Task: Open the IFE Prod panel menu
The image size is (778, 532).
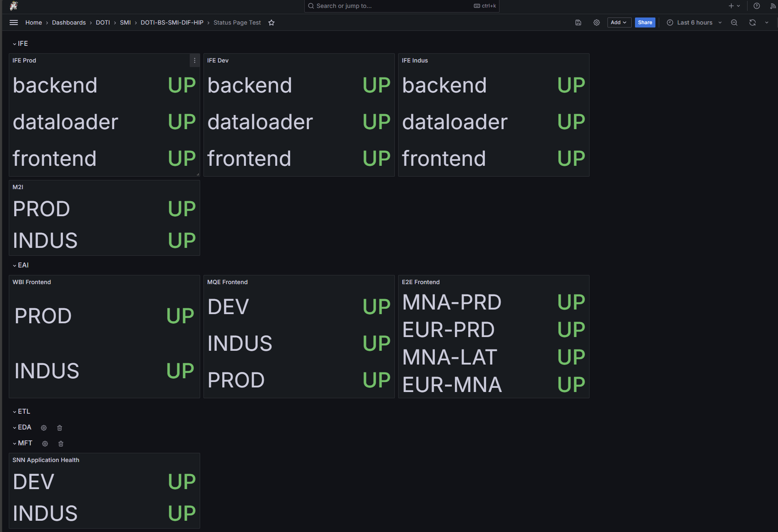Action: click(194, 60)
